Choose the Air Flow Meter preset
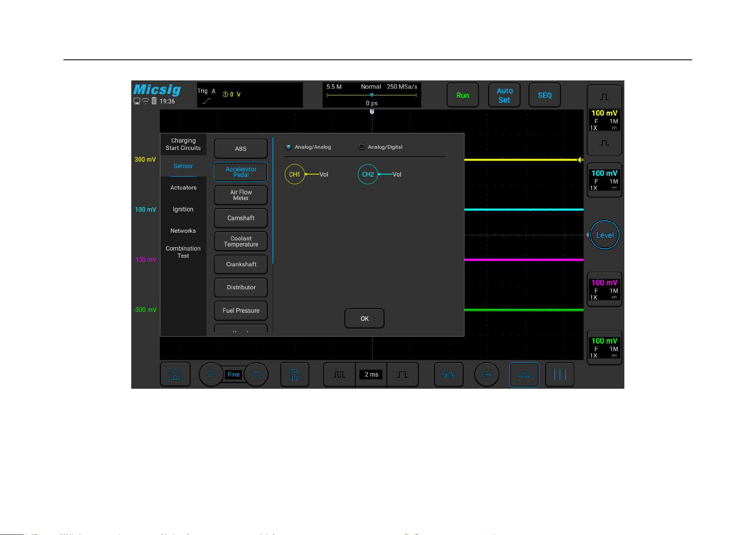The height and width of the screenshot is (535, 756). point(241,195)
